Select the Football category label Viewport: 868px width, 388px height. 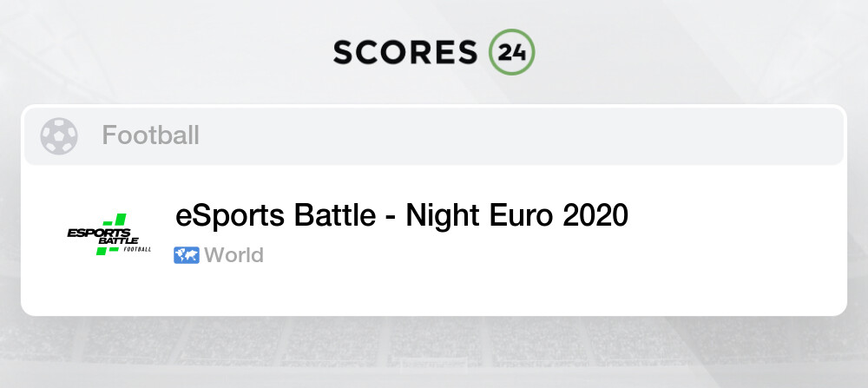pos(150,135)
